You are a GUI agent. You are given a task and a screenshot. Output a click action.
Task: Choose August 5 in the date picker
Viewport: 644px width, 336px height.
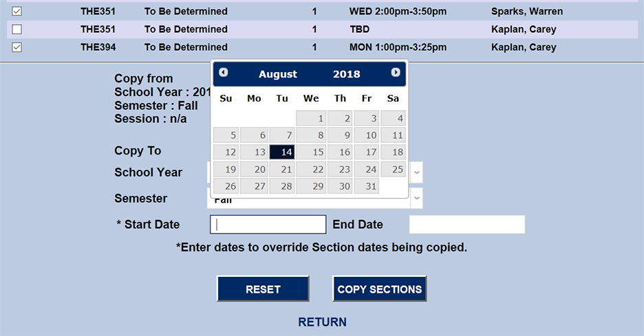tap(226, 135)
